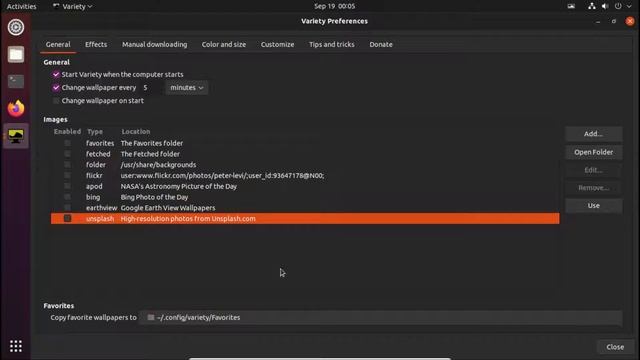Open the system menu arrow
Screen dimensions: 640x360
click(629, 6)
